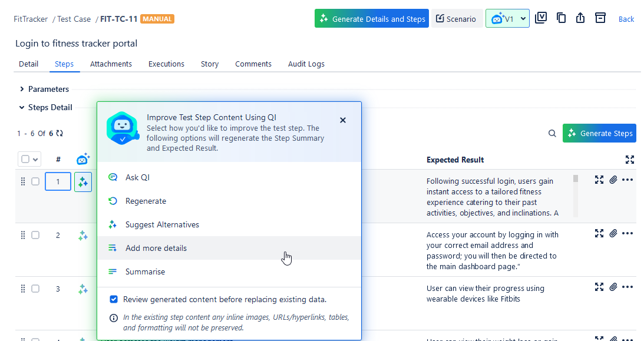This screenshot has height=341, width=644.
Task: Click Generate Details and Steps button
Action: [372, 19]
